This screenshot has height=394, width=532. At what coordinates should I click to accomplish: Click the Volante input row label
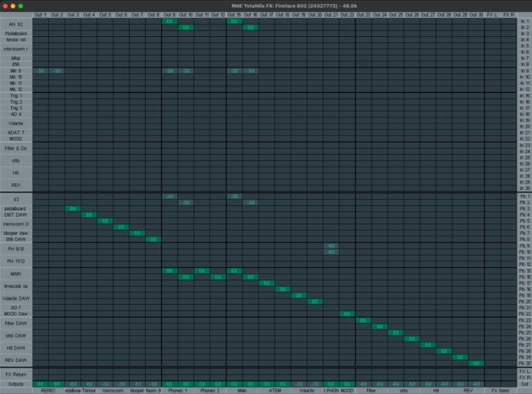16,123
